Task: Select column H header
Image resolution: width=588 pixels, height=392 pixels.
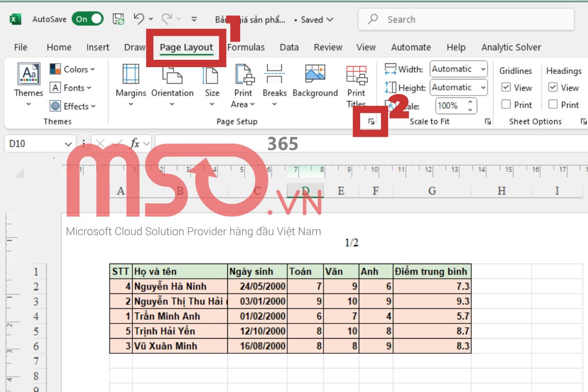Action: pos(501,191)
